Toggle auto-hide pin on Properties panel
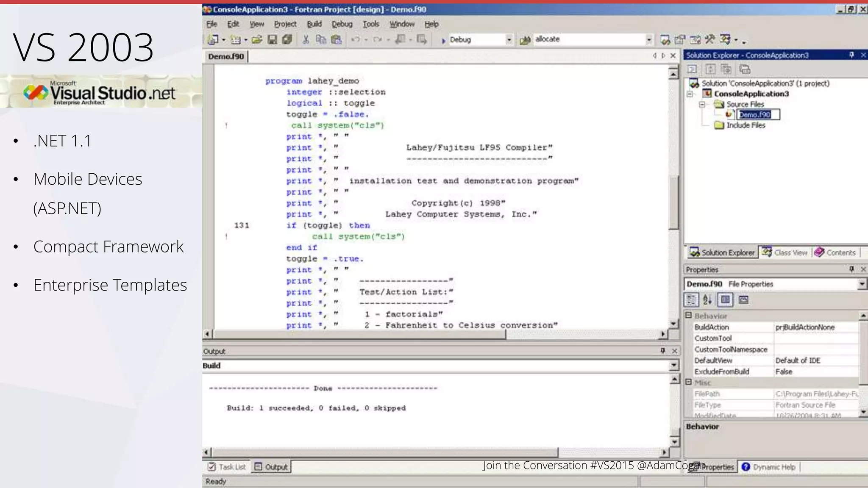Viewport: 868px width, 488px height. coord(851,269)
